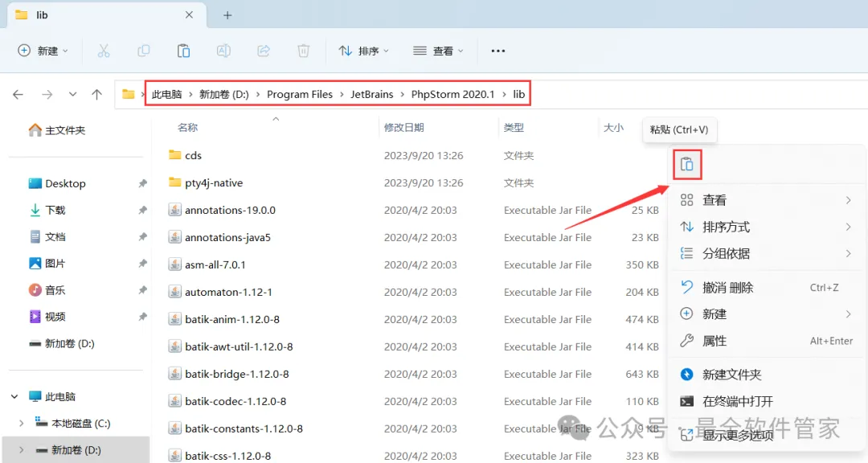Go back with the left arrow
This screenshot has width=868, height=463.
point(18,95)
